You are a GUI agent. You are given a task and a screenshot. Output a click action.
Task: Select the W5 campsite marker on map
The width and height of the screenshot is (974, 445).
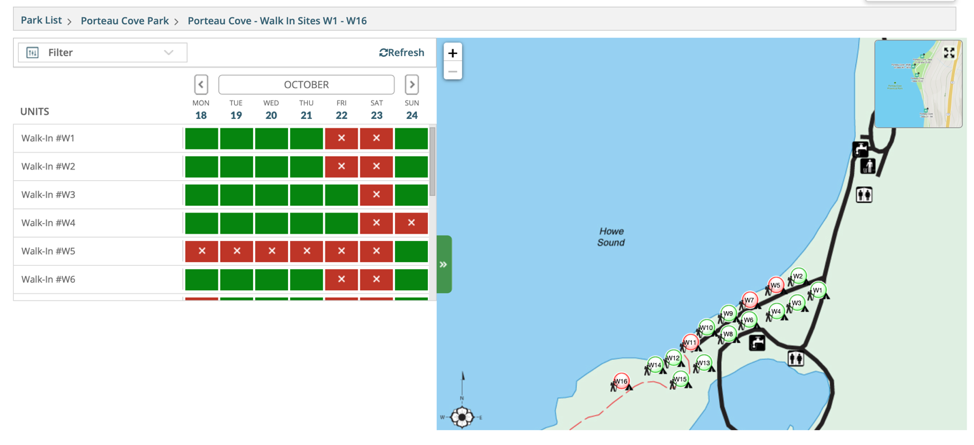[775, 285]
